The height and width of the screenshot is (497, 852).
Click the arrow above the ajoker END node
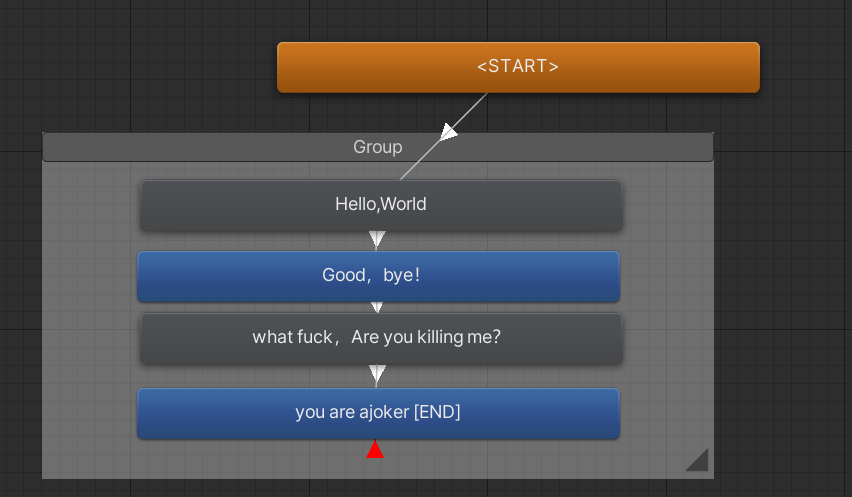tap(377, 375)
